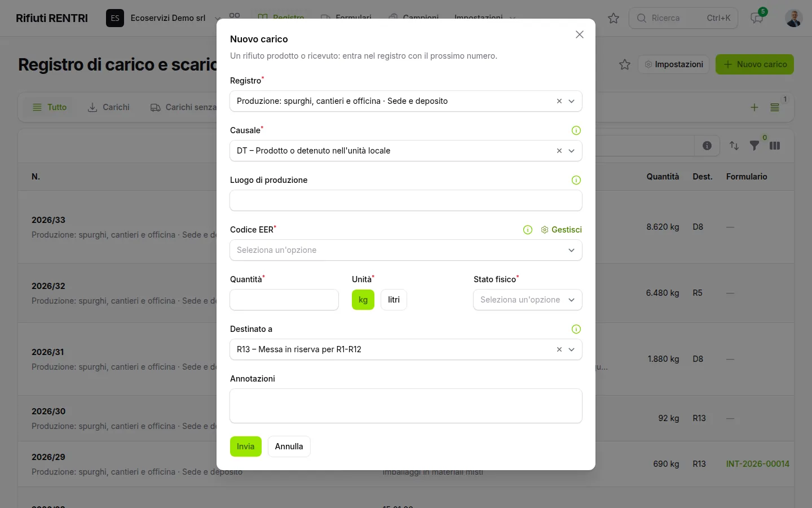Click the Quantità input field
The width and height of the screenshot is (812, 508).
coord(284,300)
